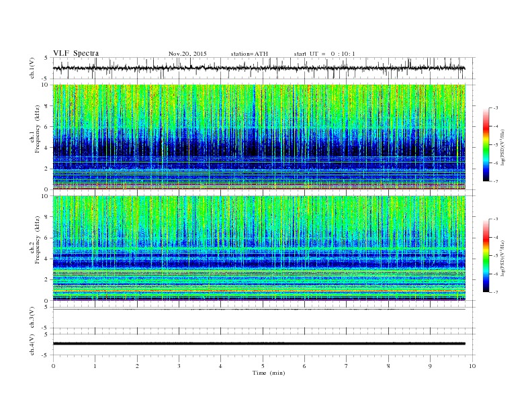Click the ch.4 thick black waveform band
The width and height of the screenshot is (532, 411).
259,344
